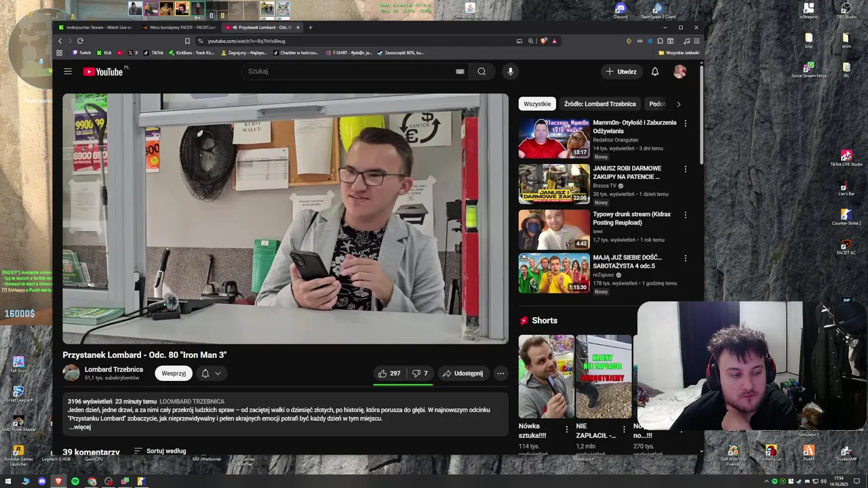Screen dimensions: 868x488
Task: Switch to Mecz turniejowy FACEIT tab
Action: pos(179,28)
